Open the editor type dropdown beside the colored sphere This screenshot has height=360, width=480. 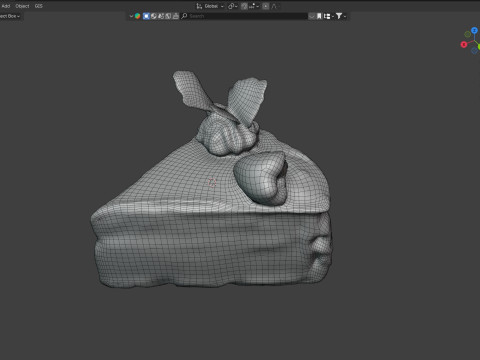click(x=131, y=16)
